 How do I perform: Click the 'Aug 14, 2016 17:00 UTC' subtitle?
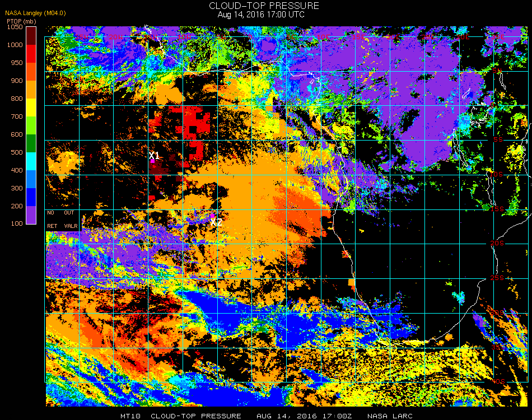tap(261, 15)
